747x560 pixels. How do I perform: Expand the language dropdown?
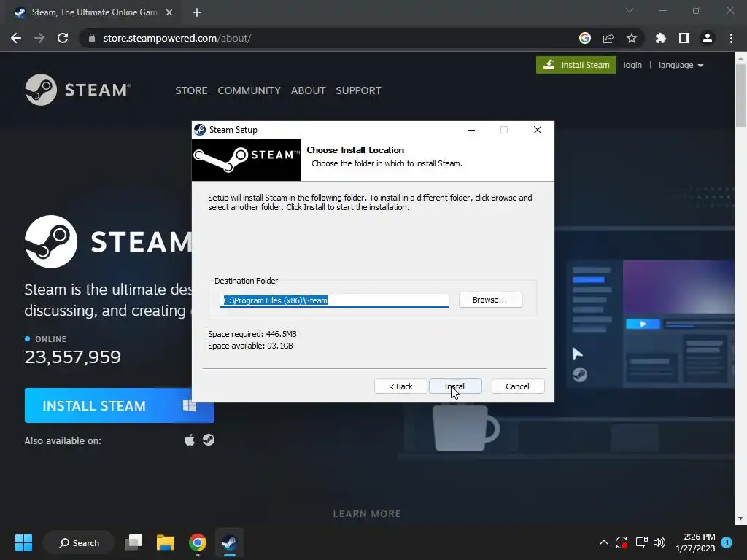point(681,65)
